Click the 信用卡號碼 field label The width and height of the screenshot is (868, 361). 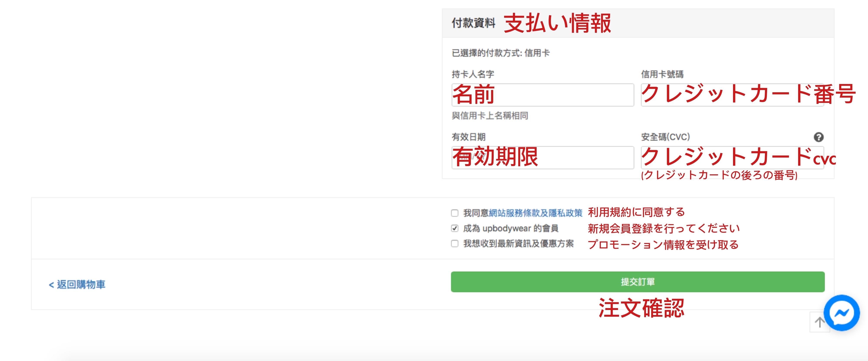662,74
